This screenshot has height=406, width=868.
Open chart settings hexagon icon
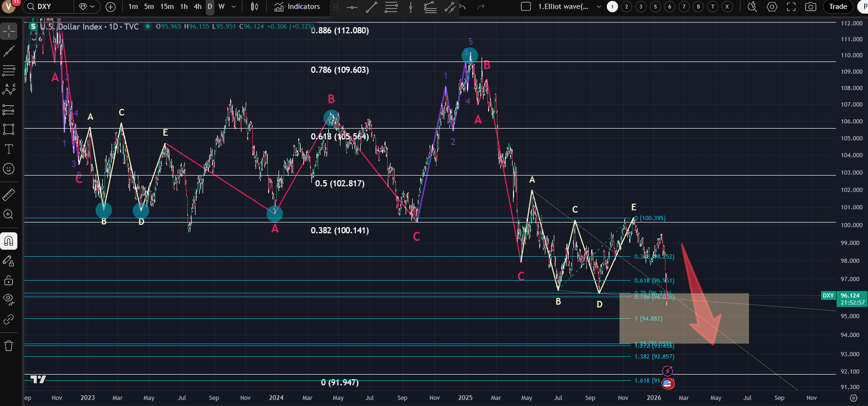[772, 7]
